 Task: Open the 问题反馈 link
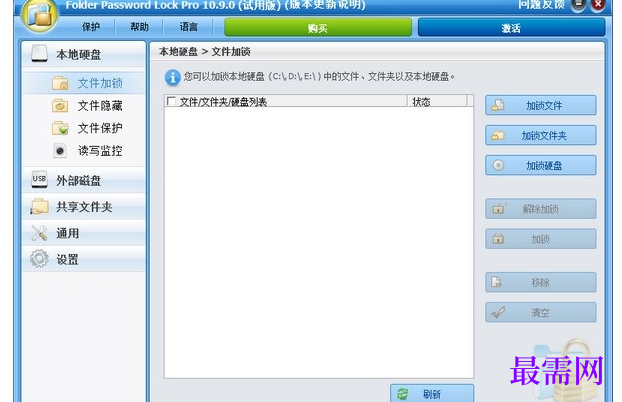541,5
